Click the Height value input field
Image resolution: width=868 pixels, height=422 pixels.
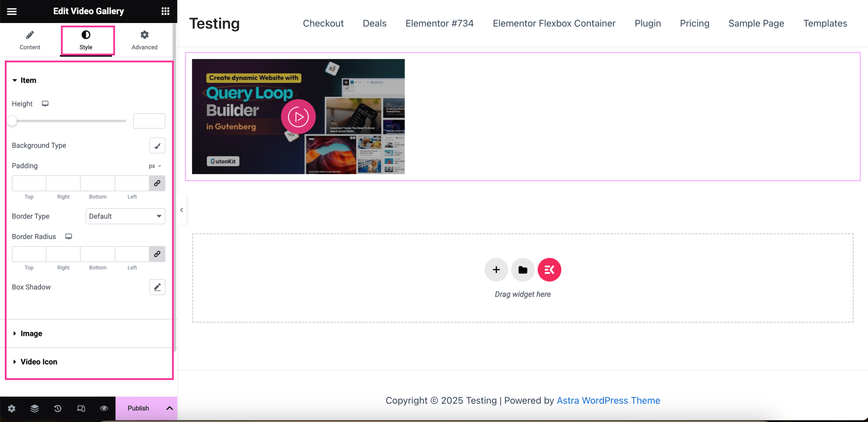pyautogui.click(x=149, y=121)
